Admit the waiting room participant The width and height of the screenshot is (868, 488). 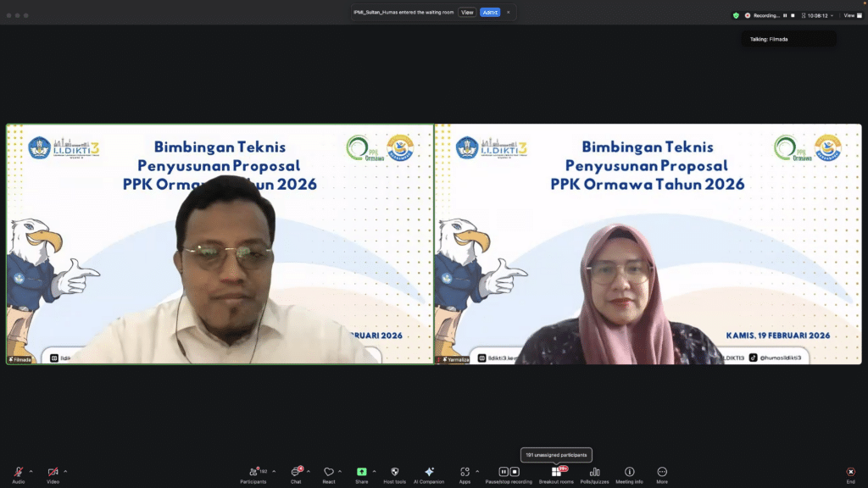tap(490, 13)
